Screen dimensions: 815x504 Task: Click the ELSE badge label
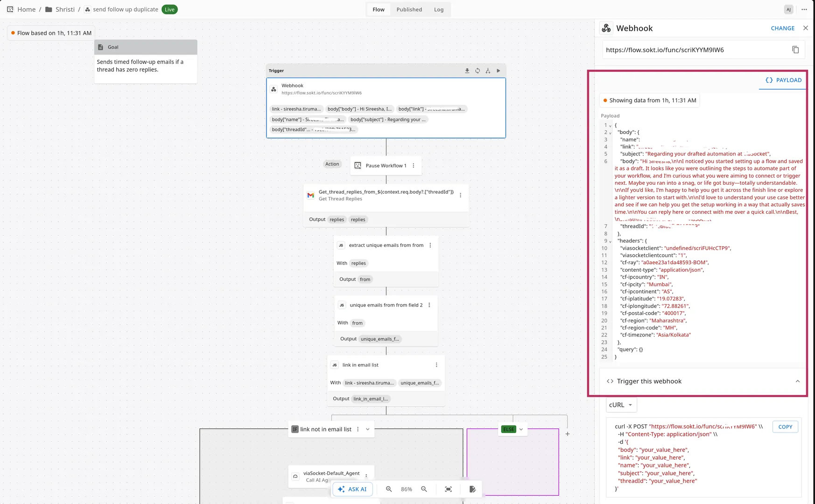(x=509, y=429)
